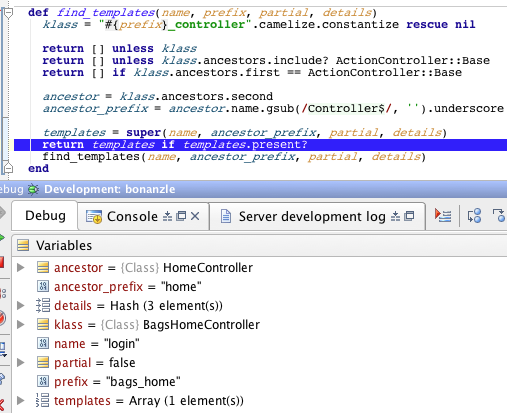Expand the templates Array node
Screen dimensions: 507x413
21,400
